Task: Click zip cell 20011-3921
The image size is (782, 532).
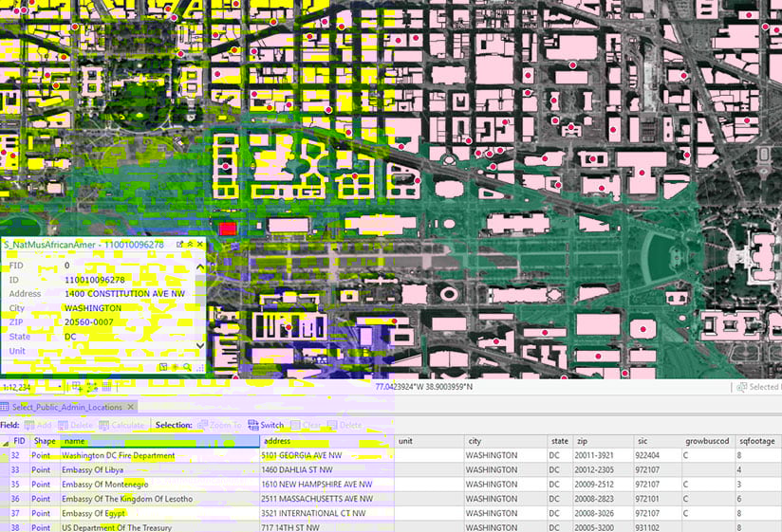Action: click(x=603, y=455)
